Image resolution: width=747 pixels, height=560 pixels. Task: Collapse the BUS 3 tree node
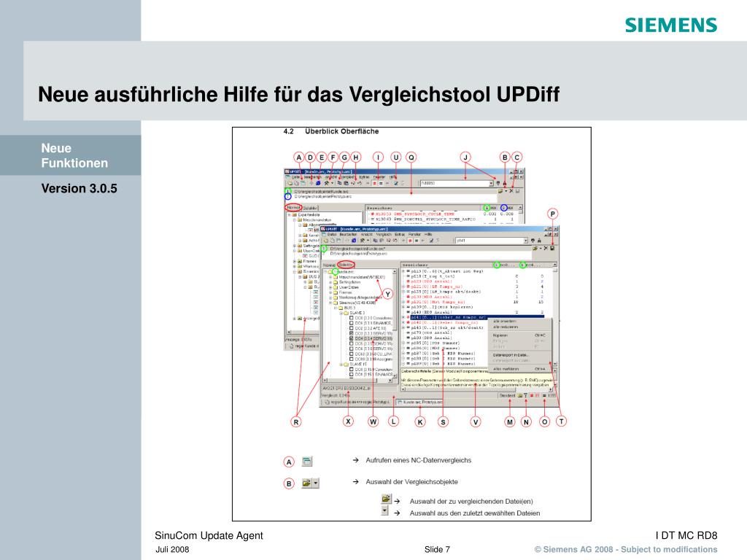(x=336, y=308)
